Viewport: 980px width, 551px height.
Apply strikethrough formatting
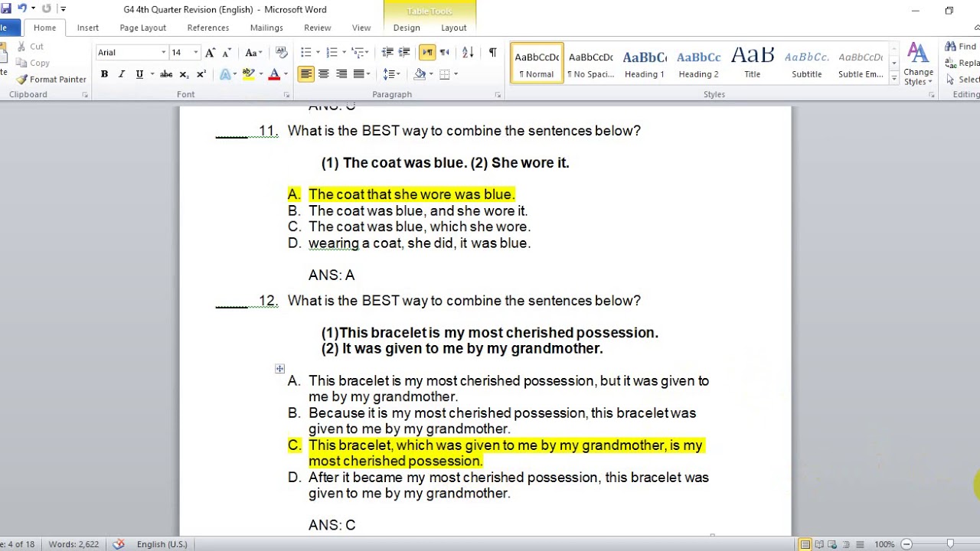coord(166,74)
